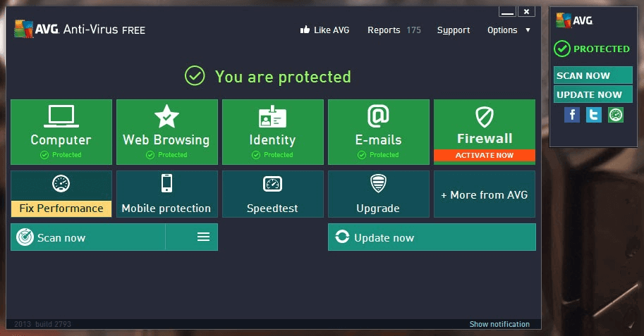The height and width of the screenshot is (336, 644).
Task: Click the gauge icon in the AVG gadget
Action: pyautogui.click(x=616, y=115)
